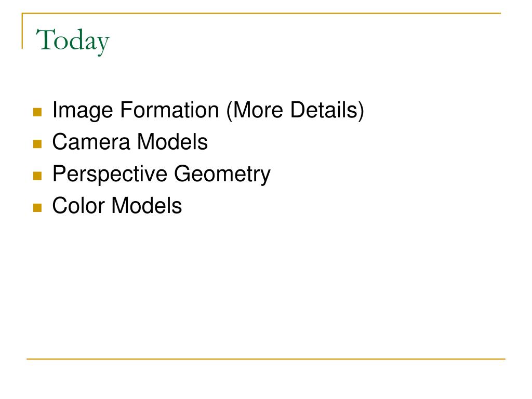Click the corner where the gold border lines meet

point(22,14)
